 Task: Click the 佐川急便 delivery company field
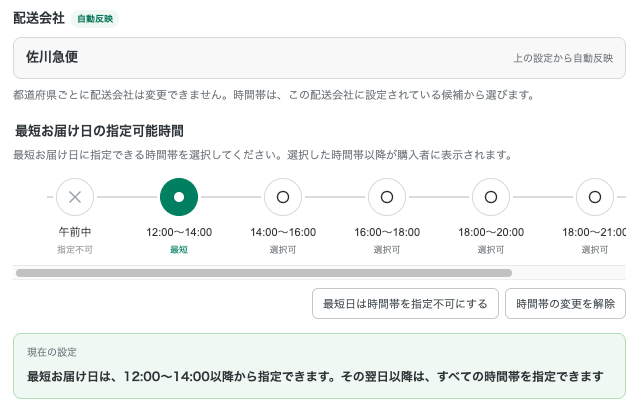click(x=319, y=58)
